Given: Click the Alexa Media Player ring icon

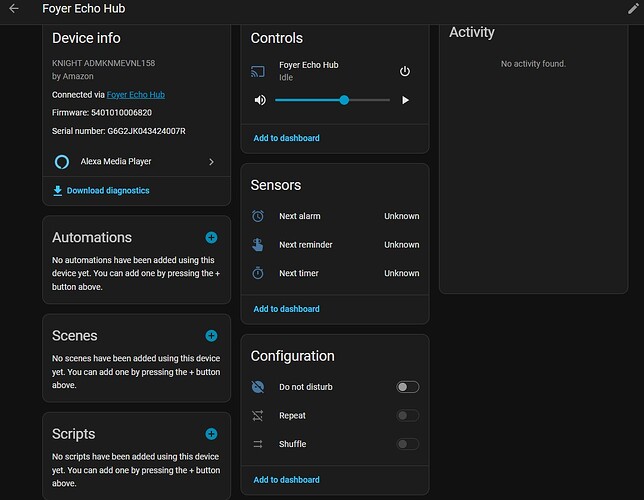Looking at the screenshot, I should point(62,162).
